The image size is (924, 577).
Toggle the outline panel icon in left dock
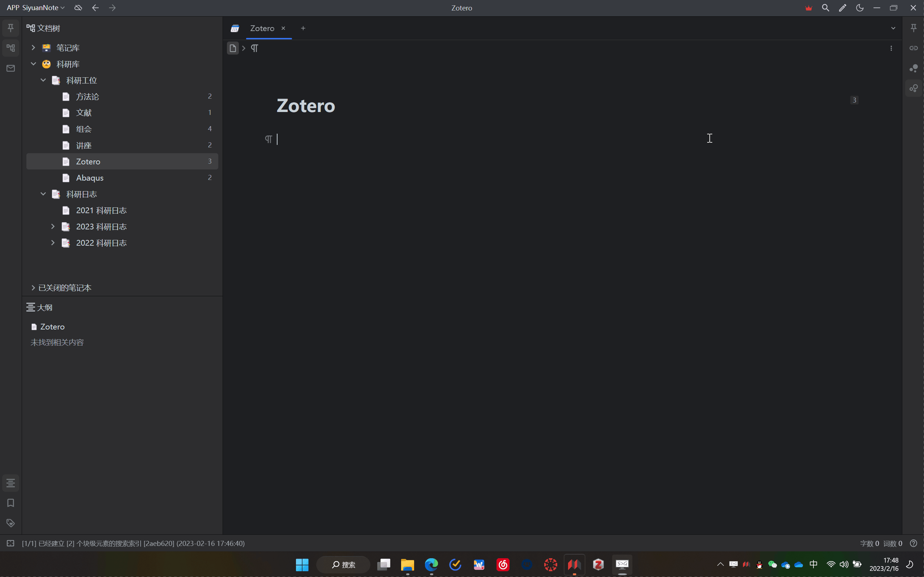click(x=11, y=483)
